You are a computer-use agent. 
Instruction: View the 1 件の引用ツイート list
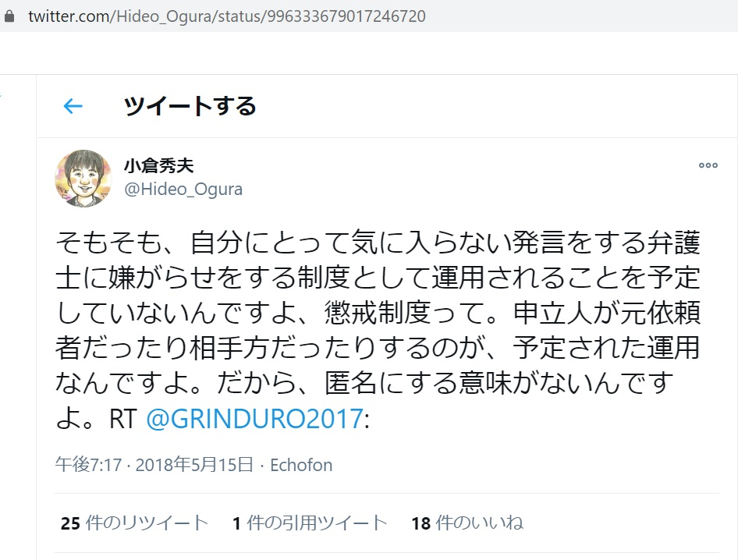[x=310, y=523]
